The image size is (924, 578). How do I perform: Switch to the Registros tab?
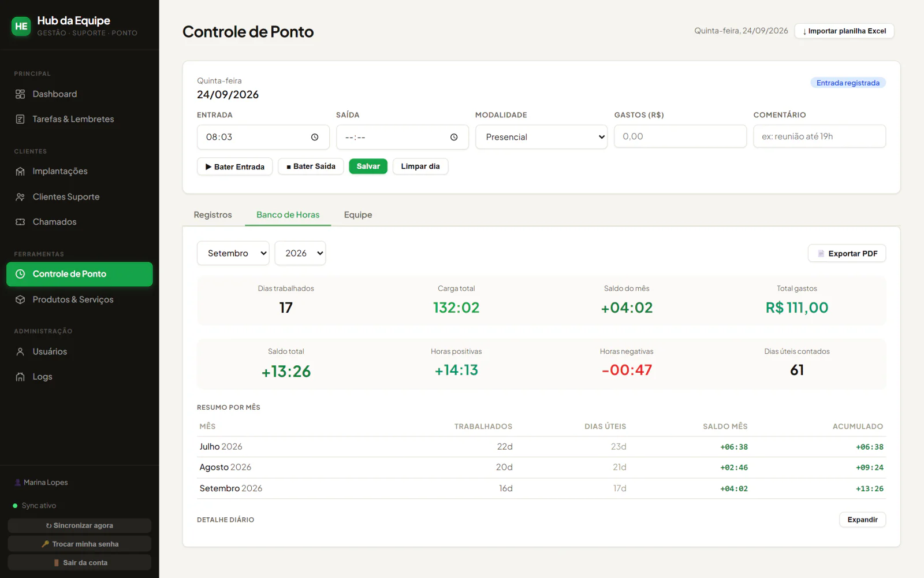[x=213, y=214]
